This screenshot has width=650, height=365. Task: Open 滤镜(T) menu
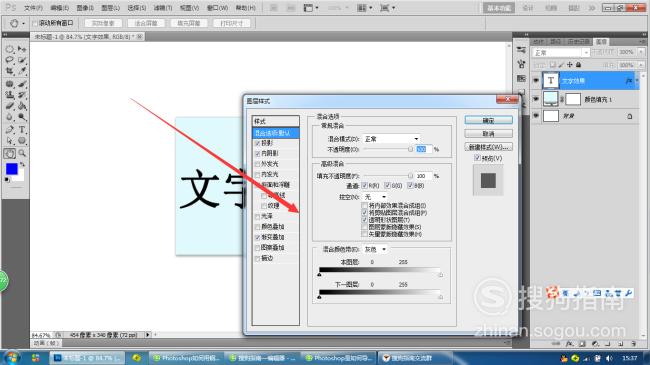click(x=162, y=8)
